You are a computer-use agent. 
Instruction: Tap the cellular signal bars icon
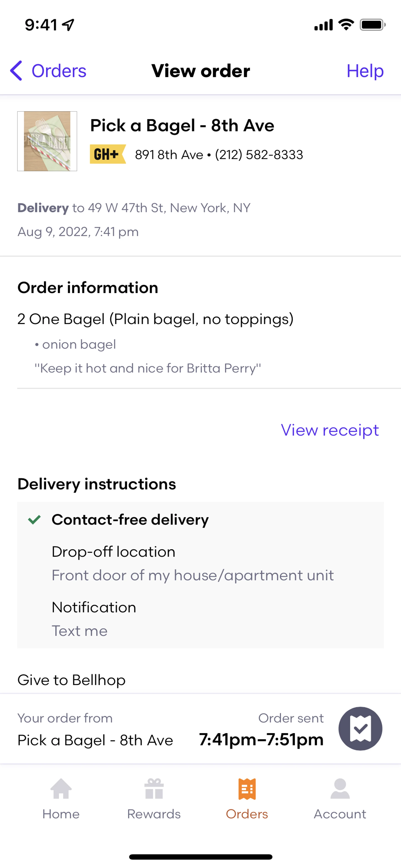pos(323,25)
